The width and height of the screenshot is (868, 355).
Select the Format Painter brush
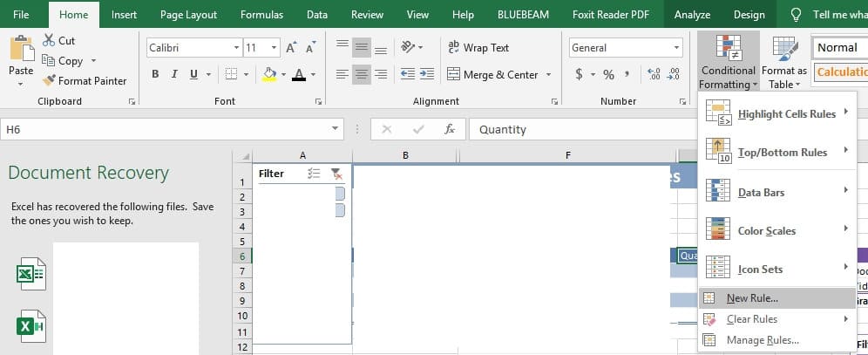pyautogui.click(x=50, y=81)
